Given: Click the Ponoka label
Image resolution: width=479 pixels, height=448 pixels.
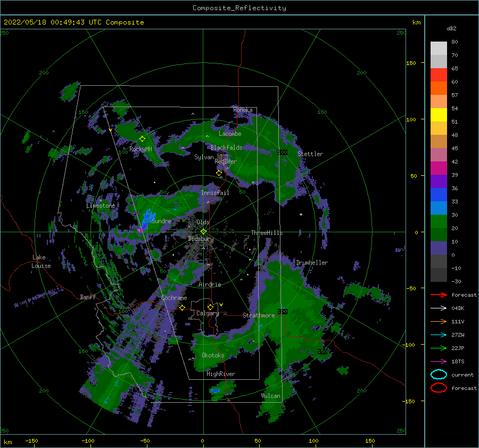Looking at the screenshot, I should coord(243,110).
